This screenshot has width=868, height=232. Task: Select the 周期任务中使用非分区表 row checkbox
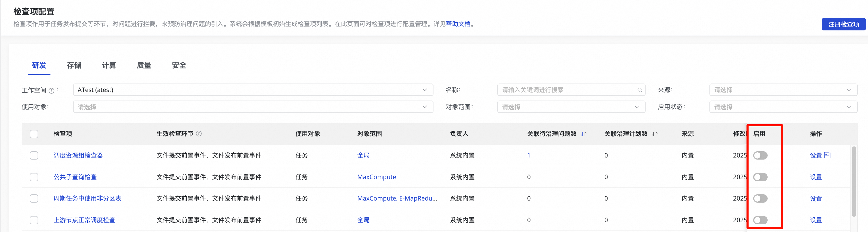34,198
